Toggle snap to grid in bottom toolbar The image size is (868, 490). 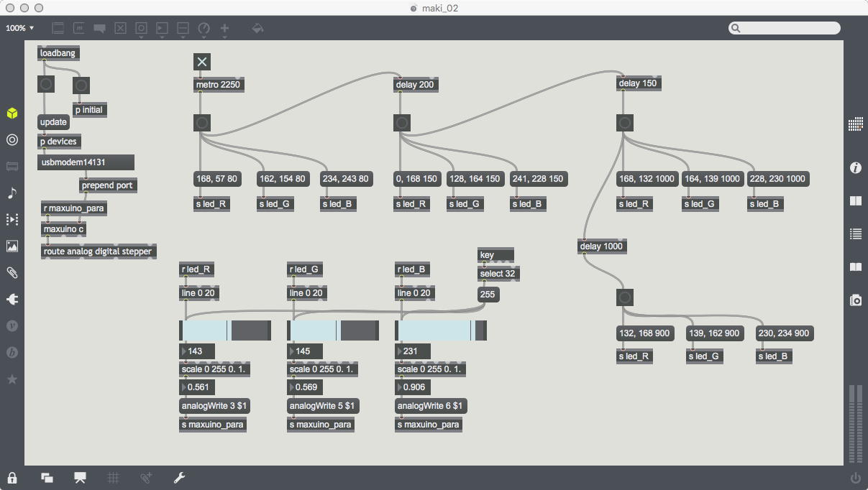[147, 478]
